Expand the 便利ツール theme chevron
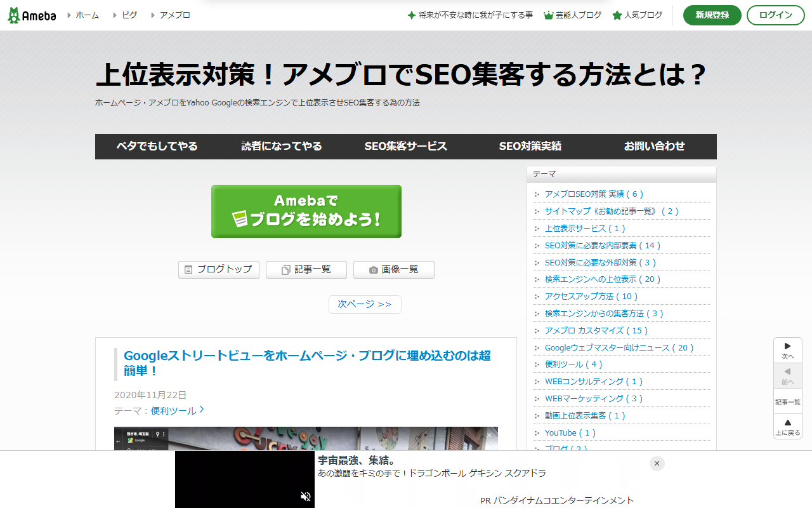 [x=202, y=410]
